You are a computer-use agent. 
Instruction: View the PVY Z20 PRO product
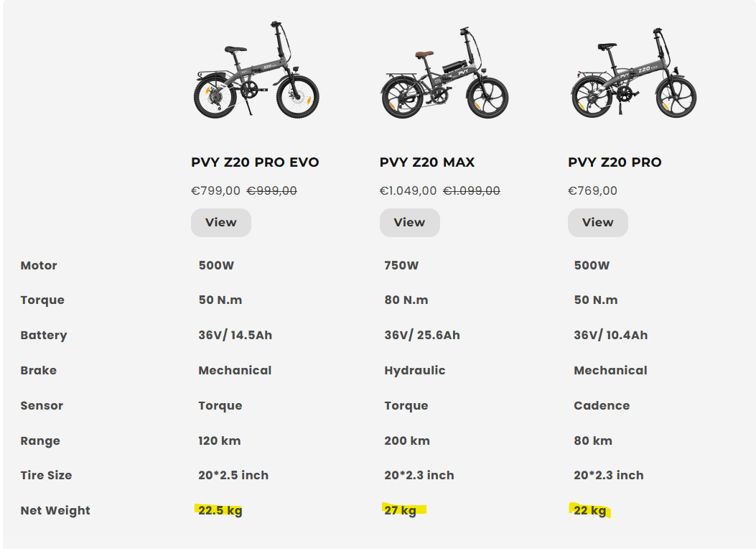pos(598,222)
